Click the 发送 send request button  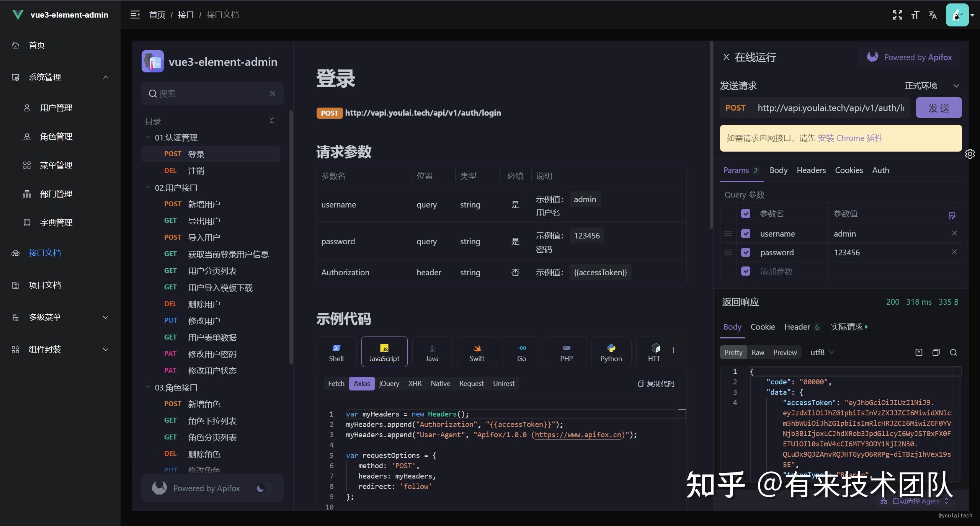pos(939,108)
